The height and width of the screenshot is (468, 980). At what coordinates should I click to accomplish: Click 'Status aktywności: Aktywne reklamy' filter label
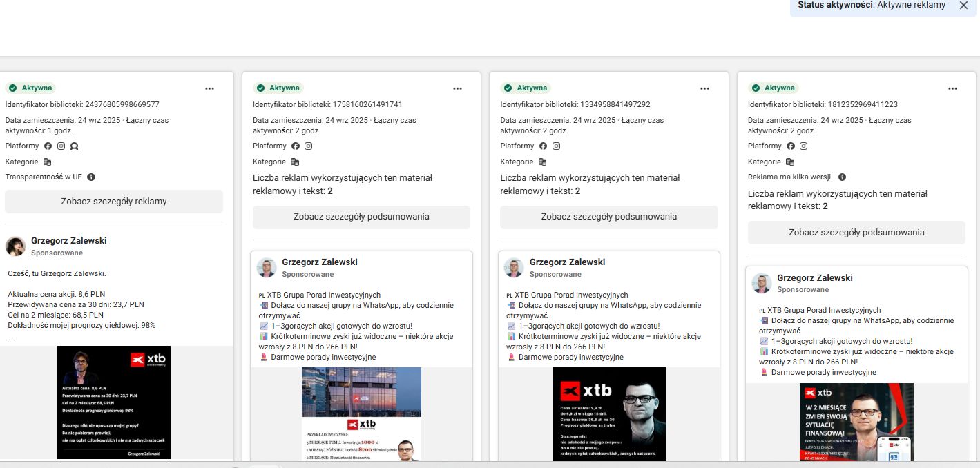(x=872, y=5)
